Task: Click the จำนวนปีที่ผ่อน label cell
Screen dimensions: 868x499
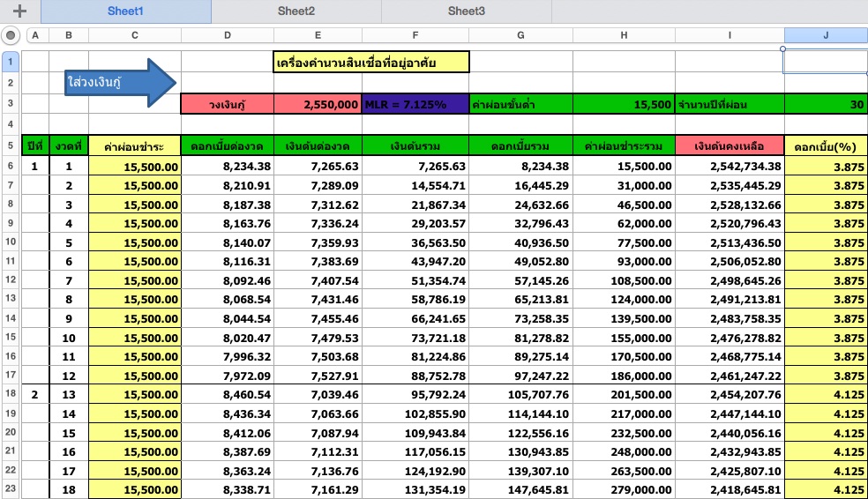Action: (x=730, y=104)
